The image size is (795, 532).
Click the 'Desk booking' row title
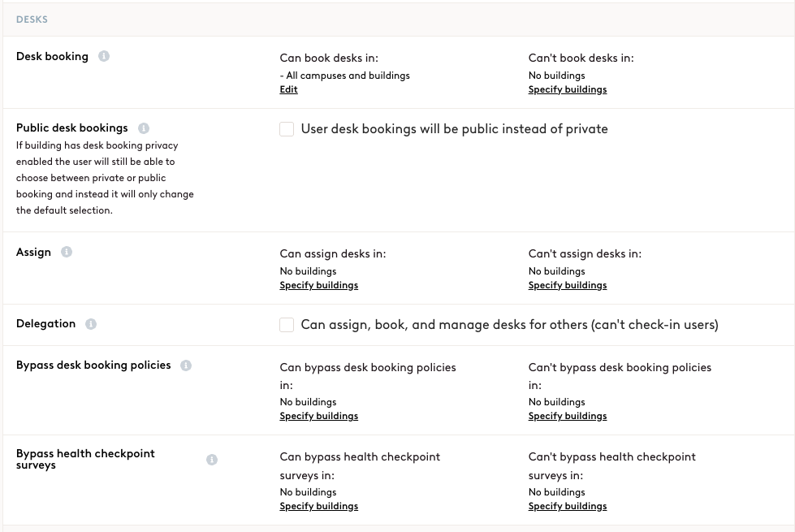[52, 56]
